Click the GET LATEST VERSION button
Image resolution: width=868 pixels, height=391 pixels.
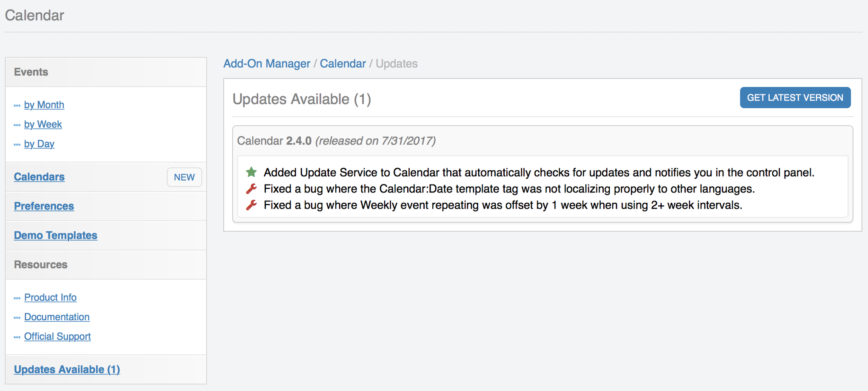(x=795, y=98)
